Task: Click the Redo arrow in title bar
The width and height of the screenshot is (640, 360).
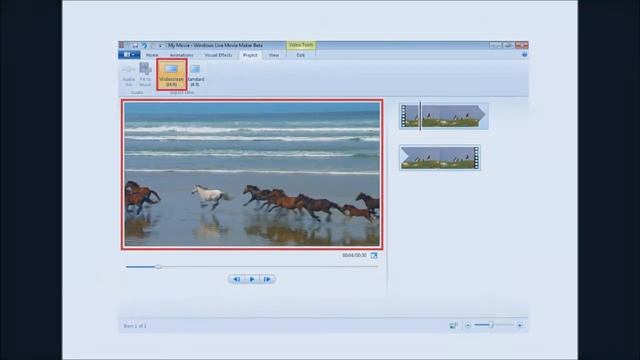Action: tap(153, 45)
